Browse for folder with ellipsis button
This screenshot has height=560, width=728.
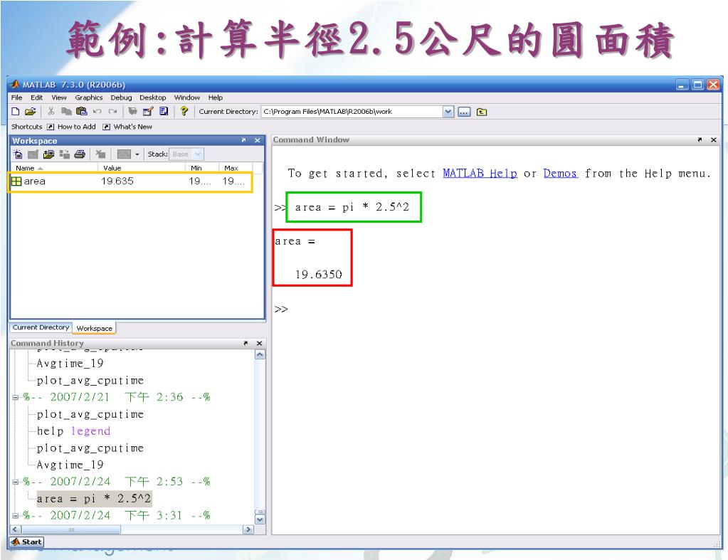[464, 112]
